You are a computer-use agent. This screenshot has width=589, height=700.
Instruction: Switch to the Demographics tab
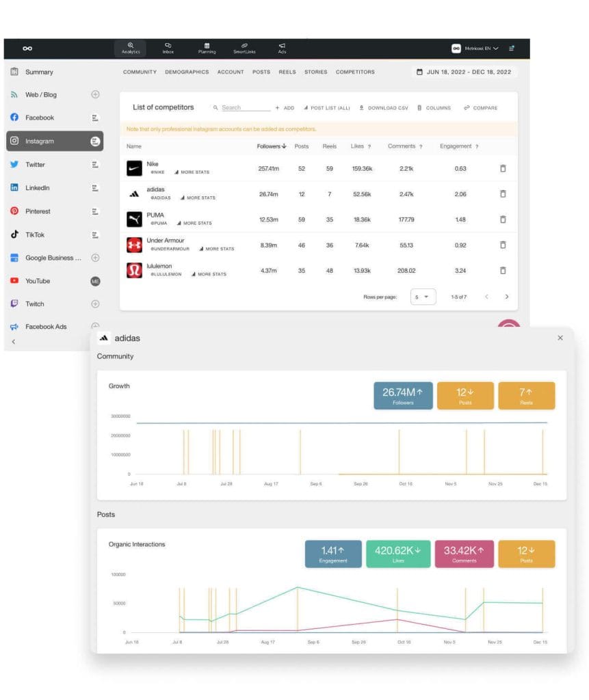187,72
